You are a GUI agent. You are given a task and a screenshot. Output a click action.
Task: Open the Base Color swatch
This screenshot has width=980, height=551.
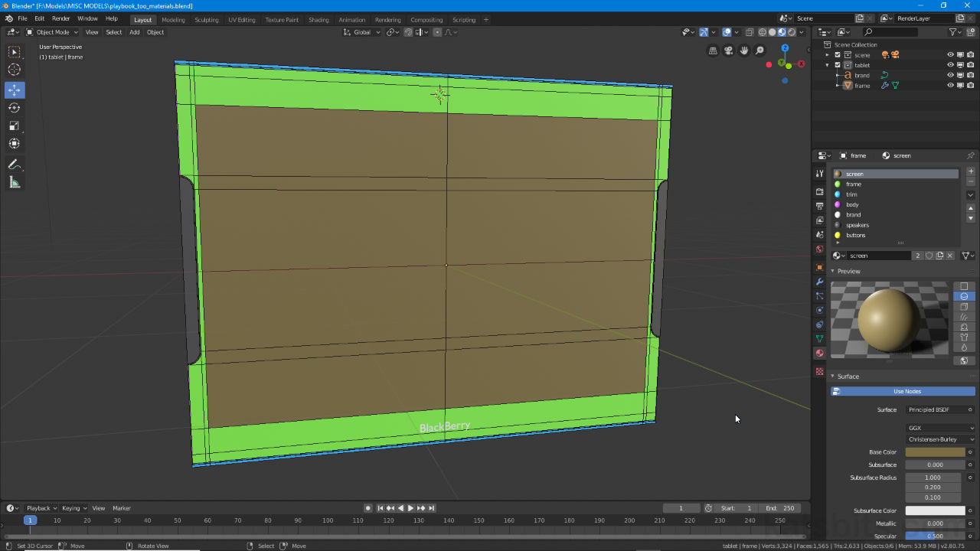tap(934, 452)
